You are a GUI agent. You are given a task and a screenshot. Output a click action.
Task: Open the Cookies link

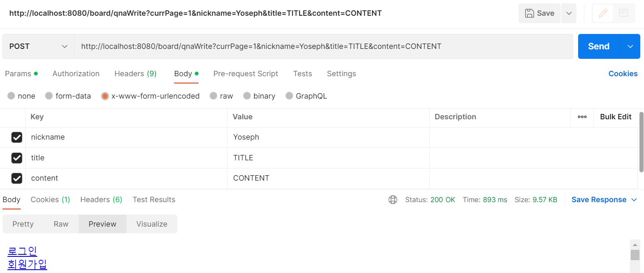(623, 73)
